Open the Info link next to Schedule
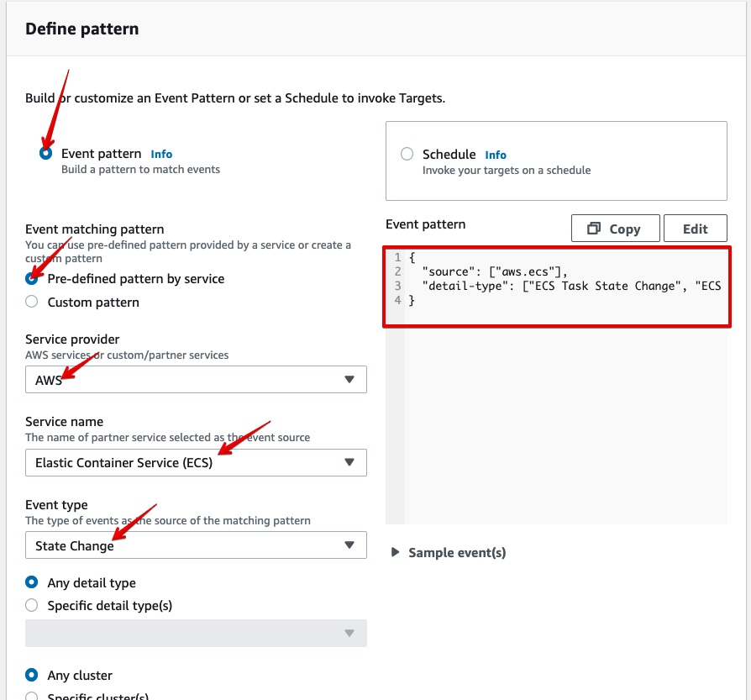 [x=496, y=155]
